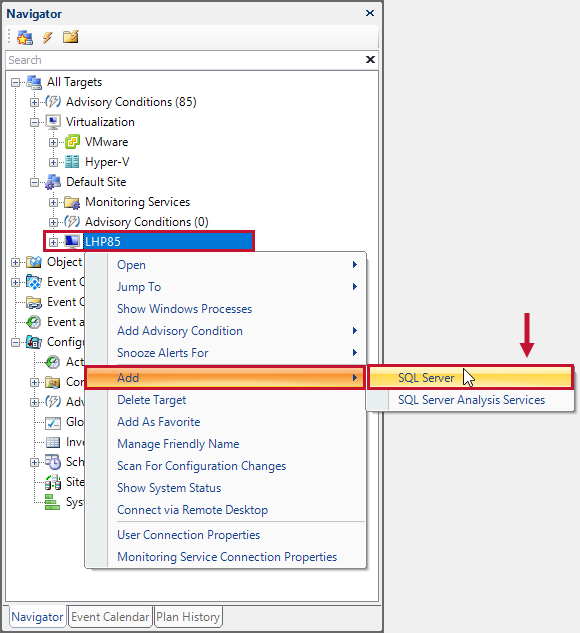The width and height of the screenshot is (580, 633).
Task: Click the Advisory Conditions (85) icon
Action: [x=53, y=101]
